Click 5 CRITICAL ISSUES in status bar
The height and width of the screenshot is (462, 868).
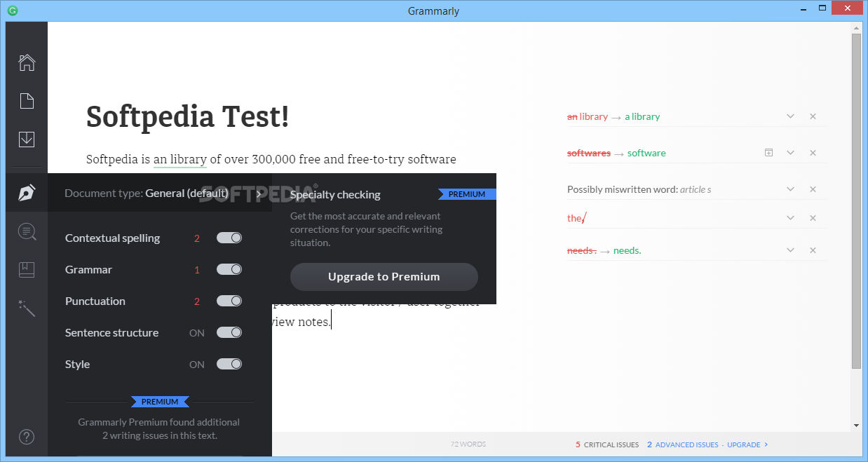click(x=607, y=444)
